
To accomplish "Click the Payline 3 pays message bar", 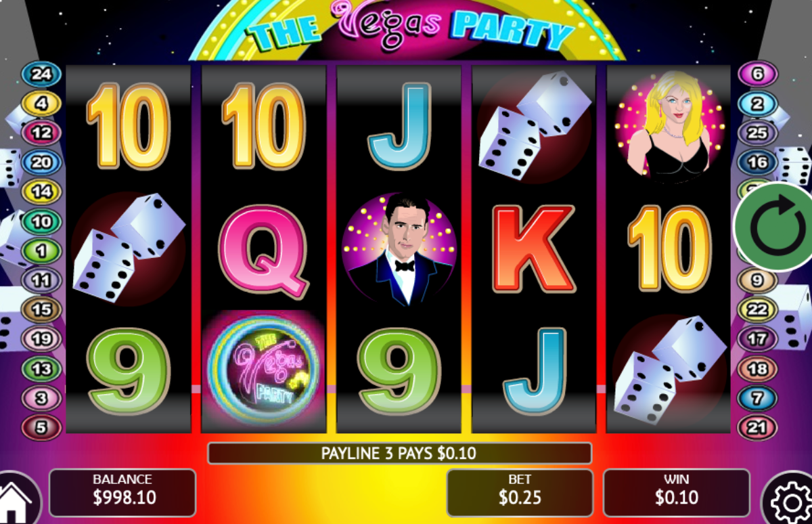I will 399,453.
